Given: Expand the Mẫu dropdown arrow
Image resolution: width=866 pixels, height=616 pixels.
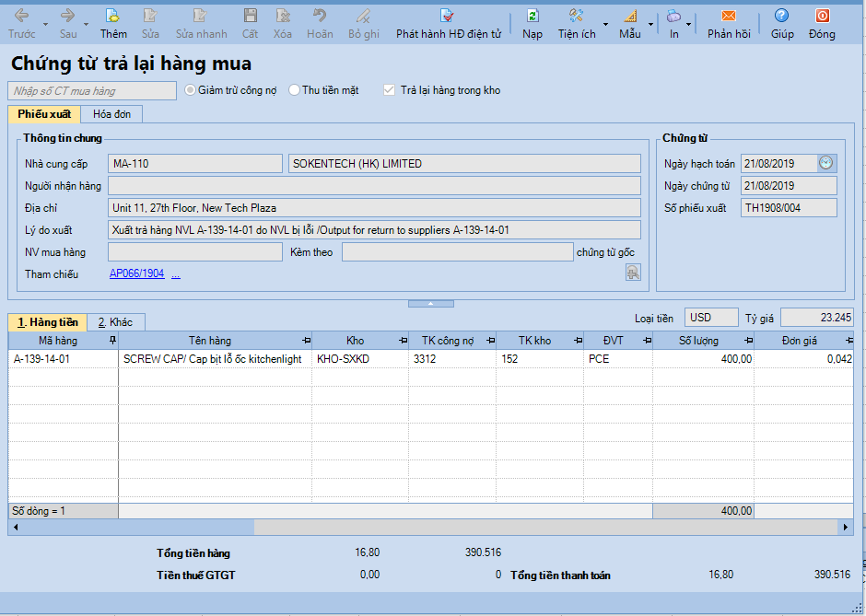Looking at the screenshot, I should 650,24.
